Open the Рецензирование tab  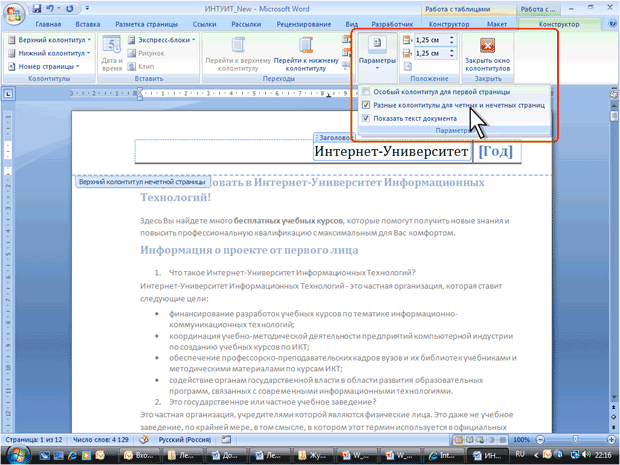click(304, 24)
